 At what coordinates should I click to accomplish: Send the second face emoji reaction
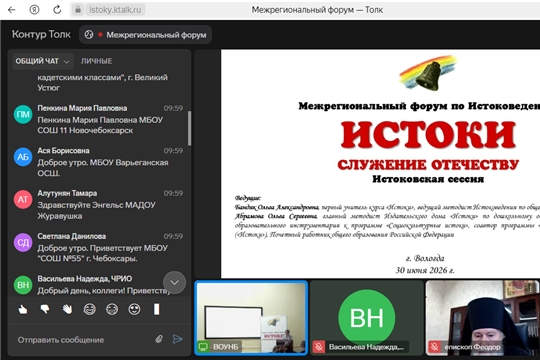112,309
